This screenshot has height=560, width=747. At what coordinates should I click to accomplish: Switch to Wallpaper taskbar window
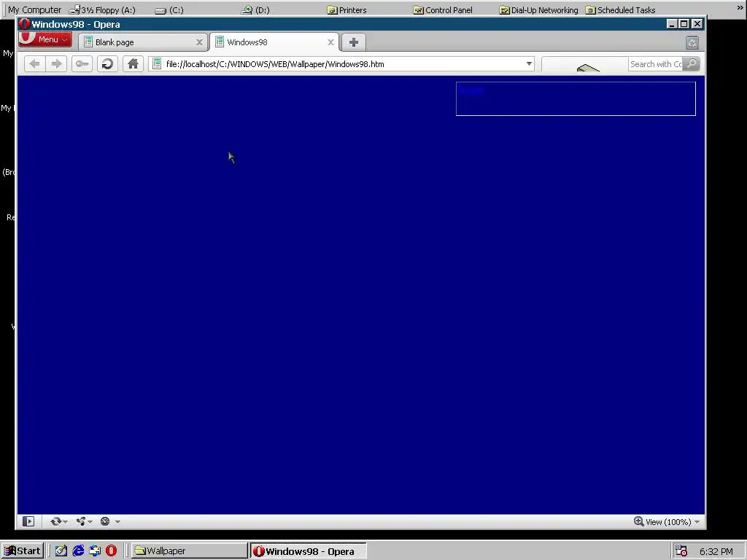tap(190, 551)
